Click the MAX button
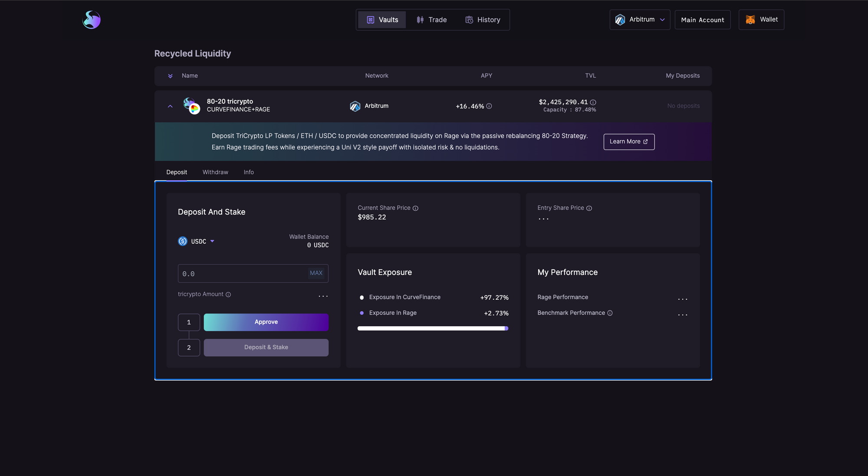Screen dimensions: 868x476 pyautogui.click(x=316, y=273)
